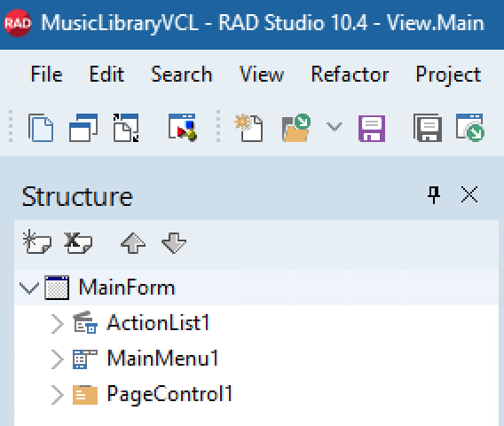Click the New Items toolbar icon
Viewport: 504px width, 426px height.
(41, 128)
